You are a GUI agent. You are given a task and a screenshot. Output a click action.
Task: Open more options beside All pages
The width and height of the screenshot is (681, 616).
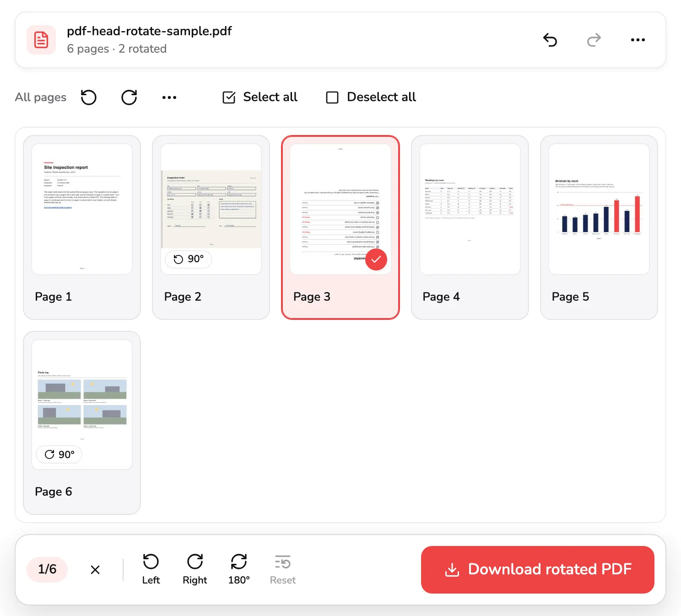pos(169,97)
